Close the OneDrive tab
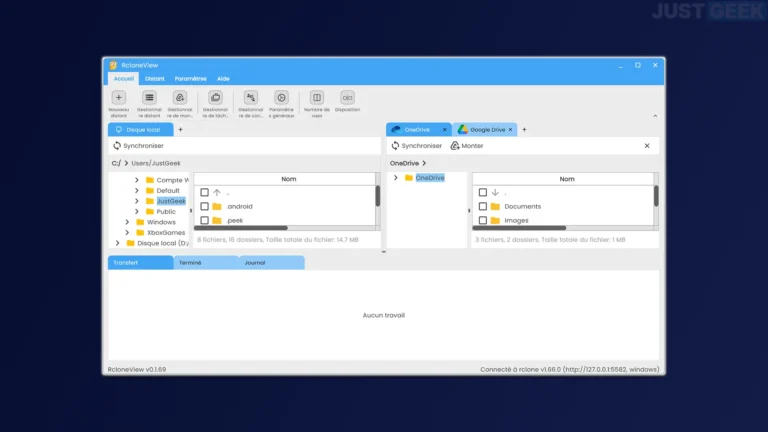This screenshot has height=432, width=768. (445, 129)
